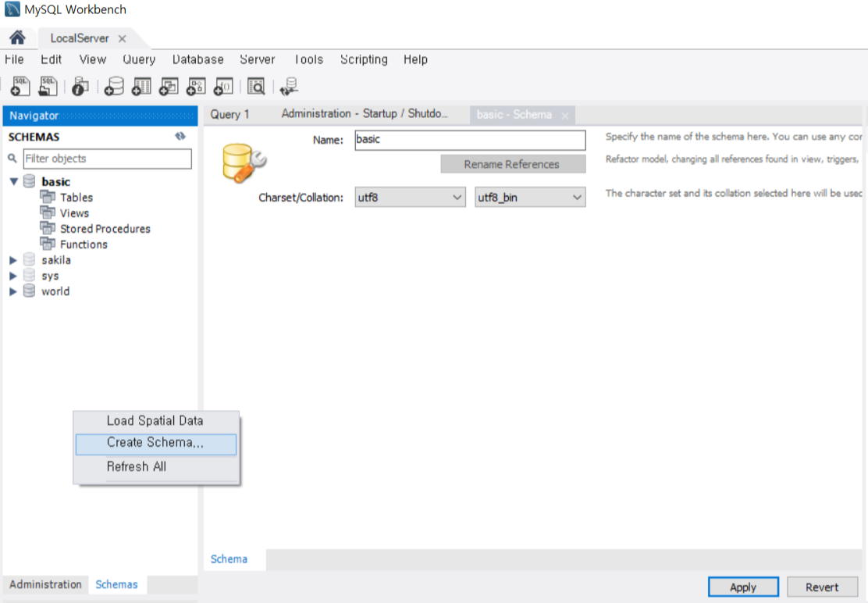Click the MySQL Workbench dolphin logo
Screen dimensions: 868x603
(12, 9)
